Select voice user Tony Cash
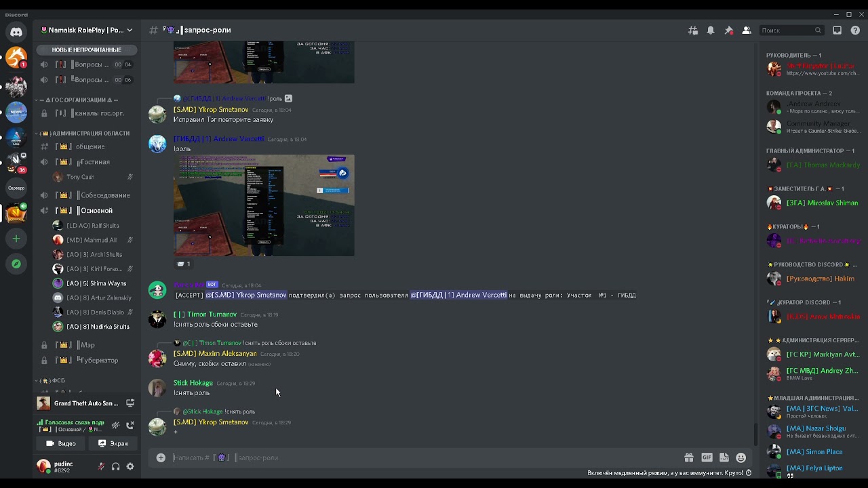Screen dimensions: 868x488 (93, 177)
